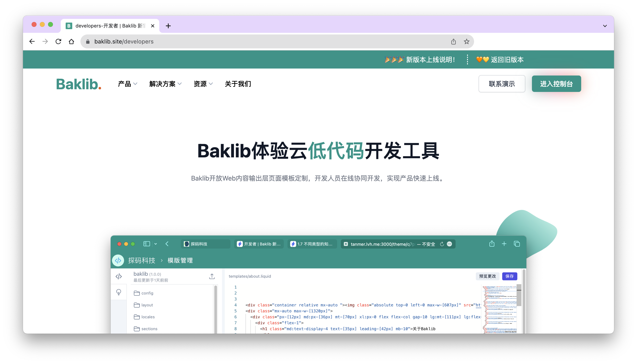
Task: Open the sections folder in the file tree
Action: coord(149,329)
